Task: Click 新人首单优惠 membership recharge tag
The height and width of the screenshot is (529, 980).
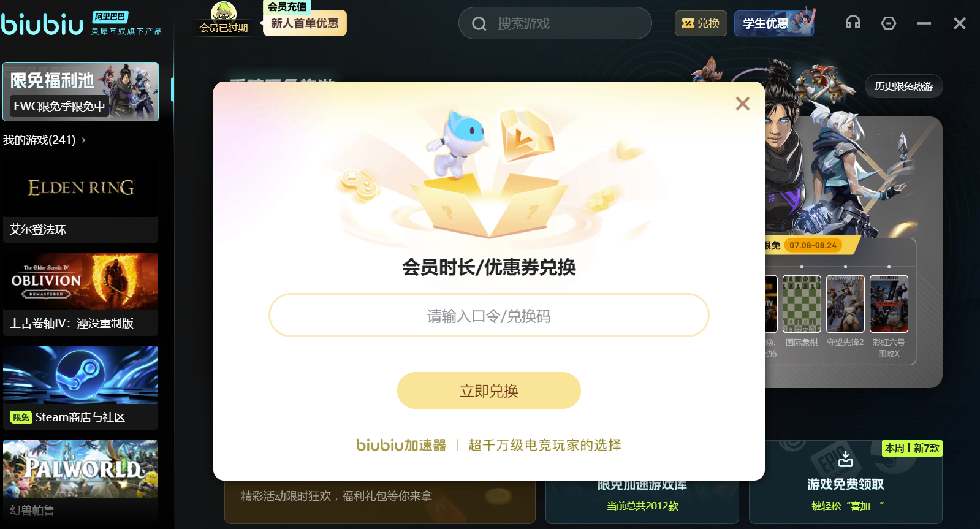Action: [x=305, y=23]
